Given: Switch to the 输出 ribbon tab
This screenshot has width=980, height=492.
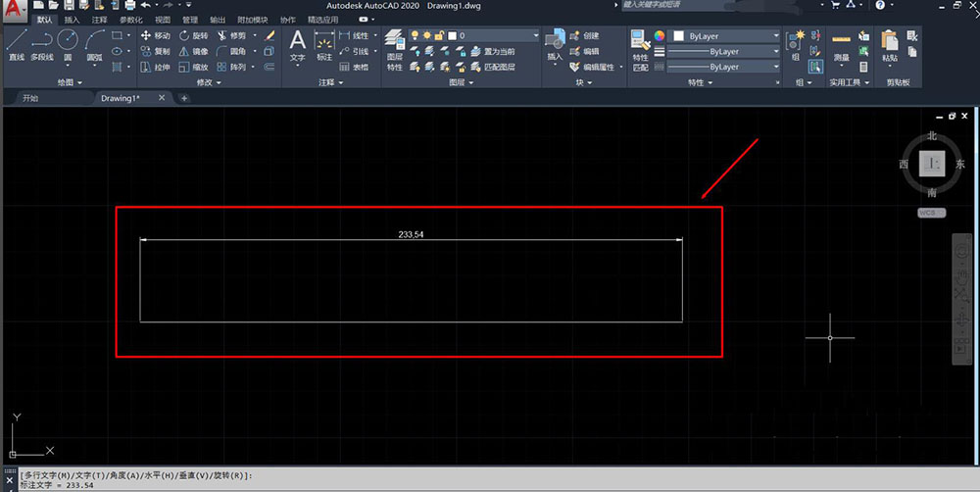Looking at the screenshot, I should [218, 20].
